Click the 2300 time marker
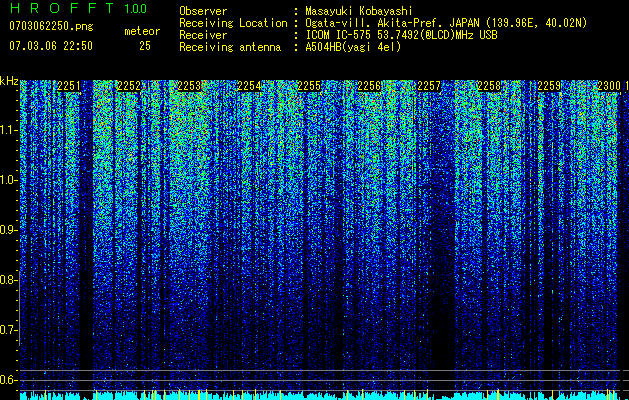The height and width of the screenshot is (400, 629). pos(609,86)
